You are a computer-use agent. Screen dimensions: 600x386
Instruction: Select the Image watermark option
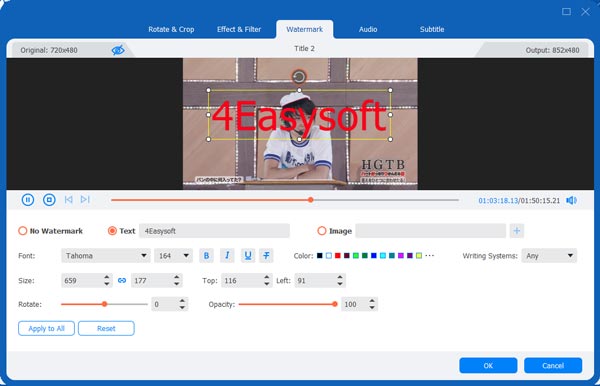322,231
